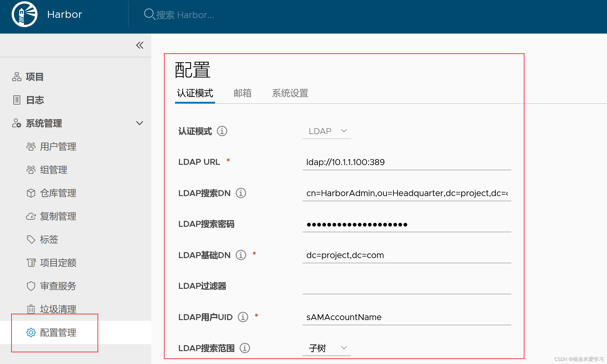607x364 pixels.
Task: Open the LDAP authentication mode dropdown
Action: point(327,131)
